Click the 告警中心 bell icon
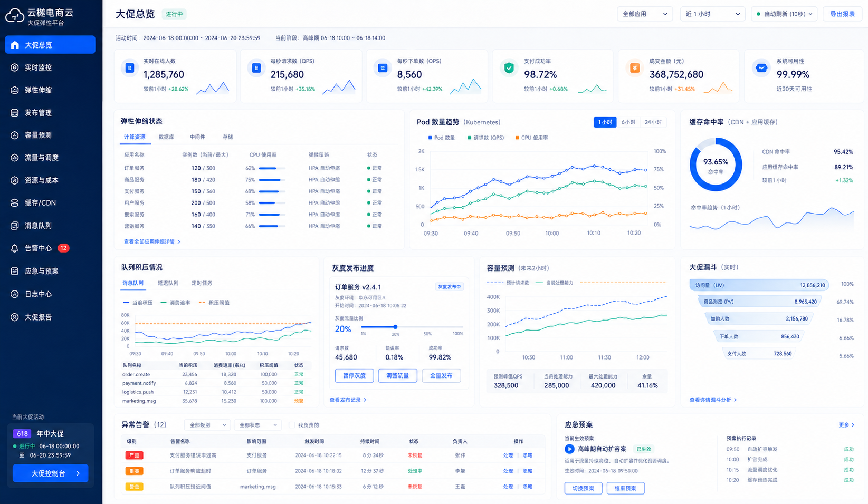This screenshot has width=868, height=504. (x=15, y=248)
